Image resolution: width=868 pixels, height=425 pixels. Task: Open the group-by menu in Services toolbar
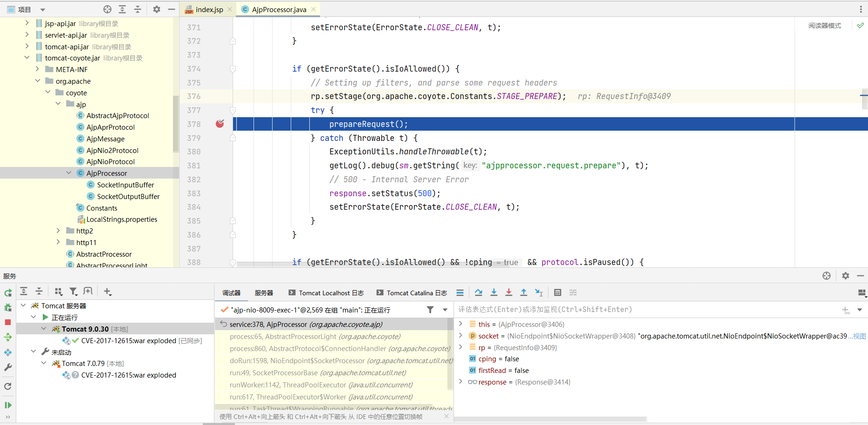tap(59, 292)
